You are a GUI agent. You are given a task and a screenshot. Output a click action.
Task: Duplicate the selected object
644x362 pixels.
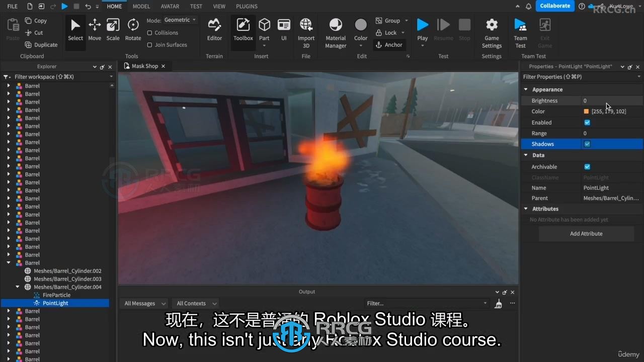tap(41, 45)
